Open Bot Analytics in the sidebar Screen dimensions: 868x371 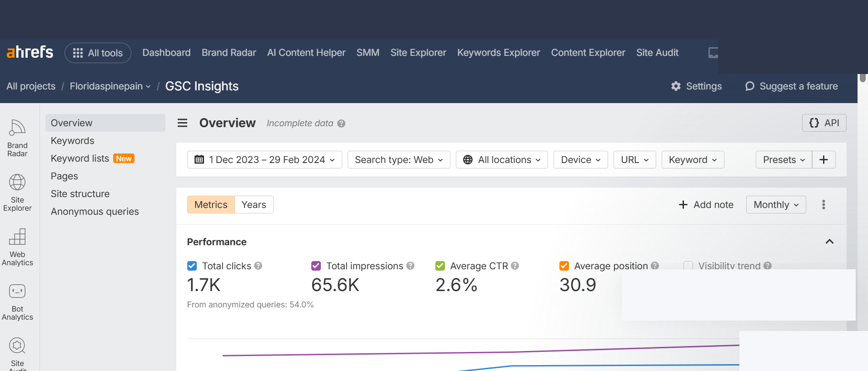pyautogui.click(x=17, y=302)
